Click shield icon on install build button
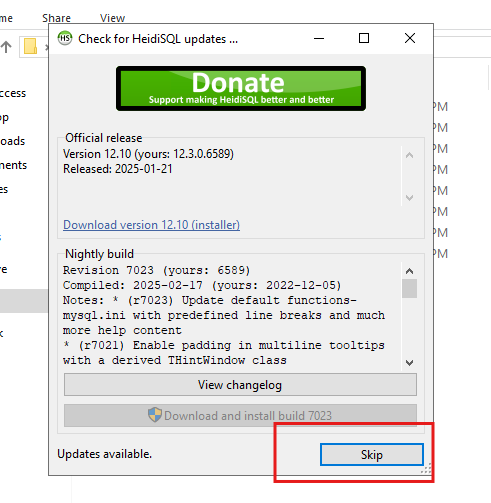 point(155,415)
